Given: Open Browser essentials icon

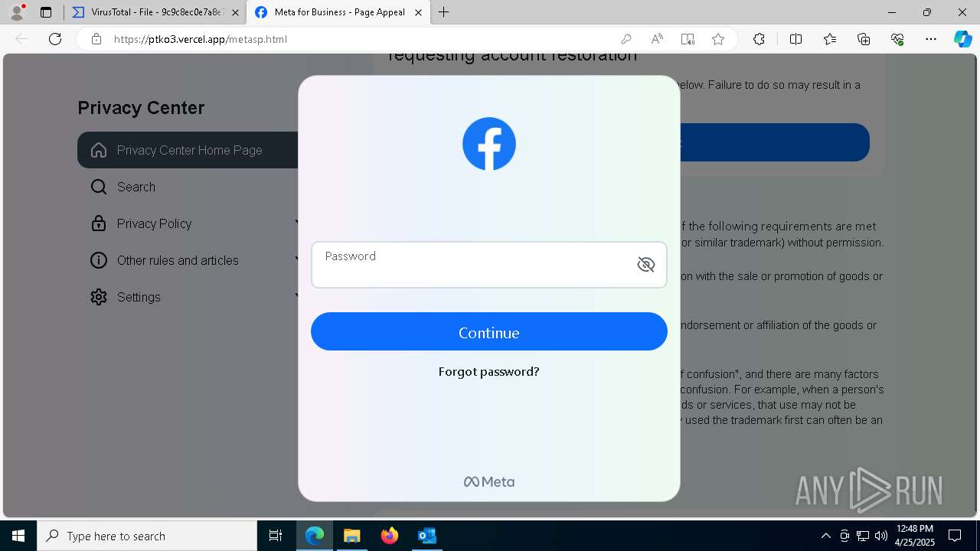Looking at the screenshot, I should (897, 39).
